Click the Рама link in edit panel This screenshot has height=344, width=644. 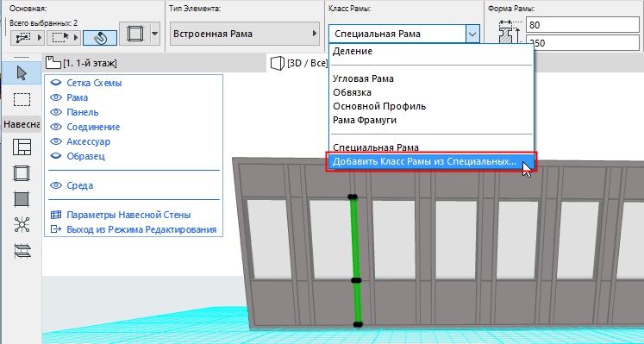coord(78,97)
